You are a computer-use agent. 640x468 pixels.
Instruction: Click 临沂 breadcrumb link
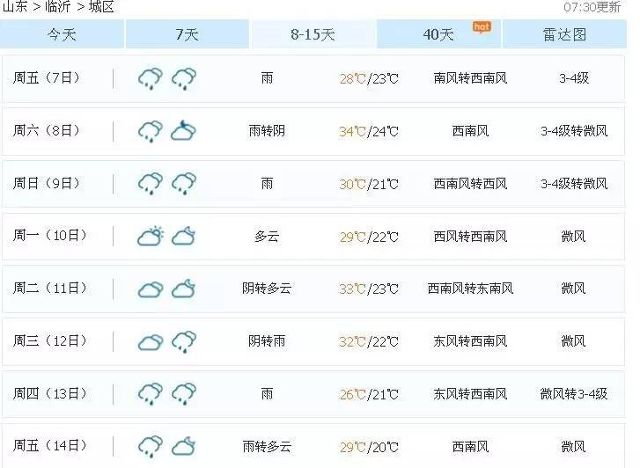[x=58, y=7]
